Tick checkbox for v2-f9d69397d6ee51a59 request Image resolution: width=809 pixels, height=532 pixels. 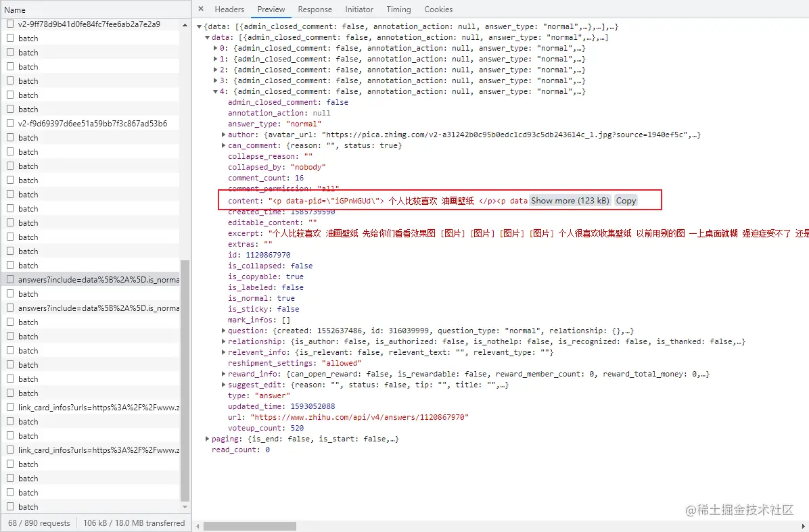[9, 123]
